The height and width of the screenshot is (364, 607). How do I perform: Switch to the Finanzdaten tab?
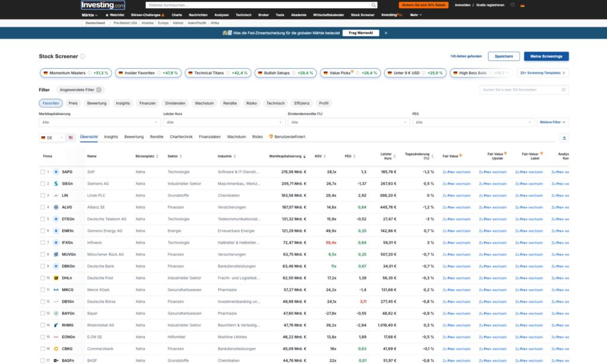pos(210,137)
